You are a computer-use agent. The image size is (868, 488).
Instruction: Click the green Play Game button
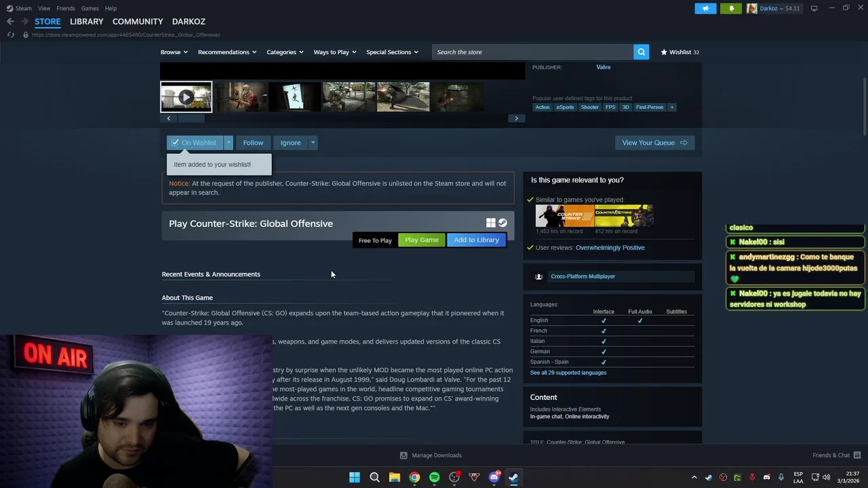pyautogui.click(x=422, y=240)
